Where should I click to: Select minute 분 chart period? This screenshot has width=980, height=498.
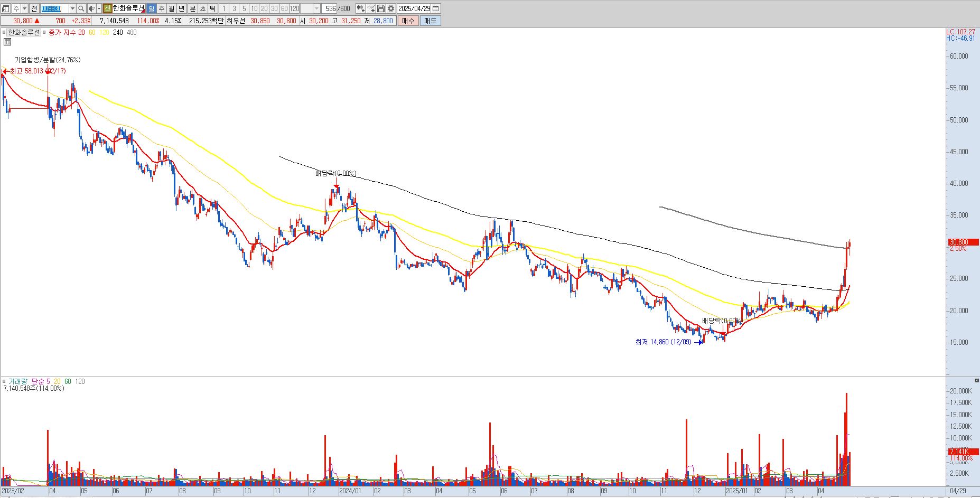click(192, 8)
